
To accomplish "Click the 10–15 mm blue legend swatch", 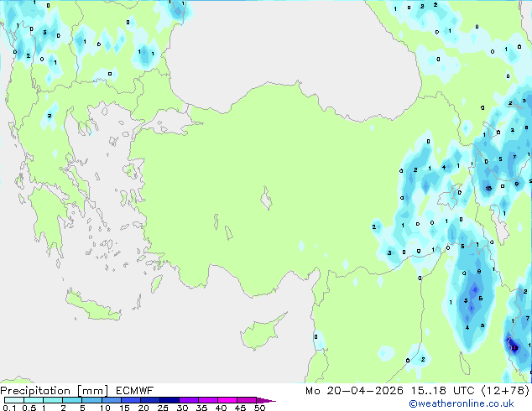I will point(111,400).
